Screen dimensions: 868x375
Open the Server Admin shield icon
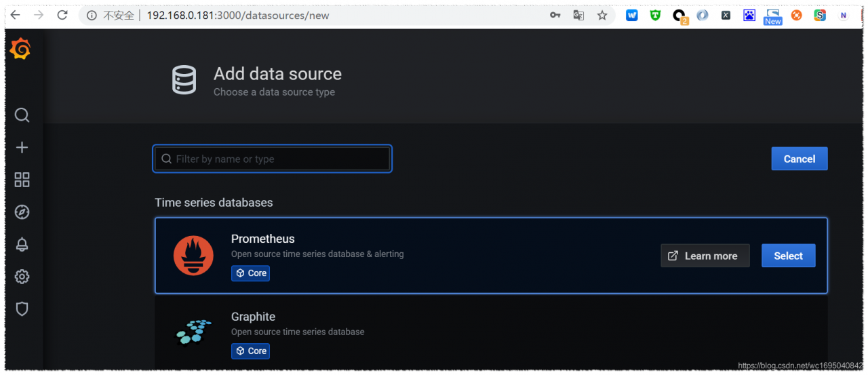(22, 309)
